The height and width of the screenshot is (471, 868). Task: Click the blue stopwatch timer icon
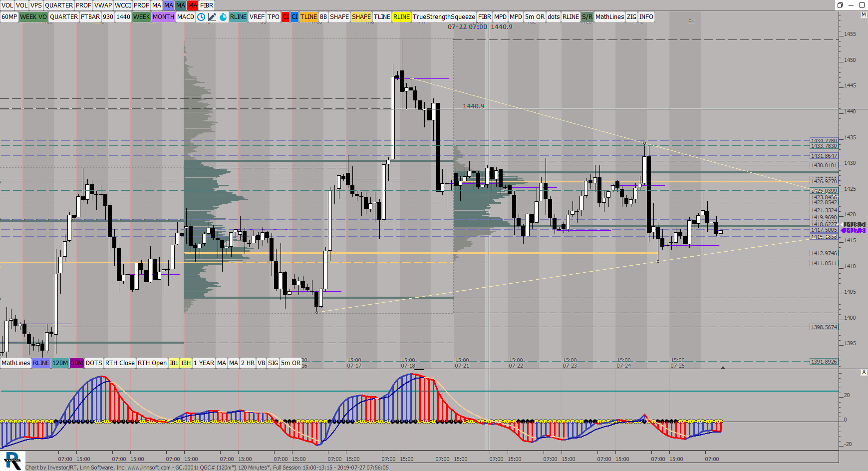[223, 17]
